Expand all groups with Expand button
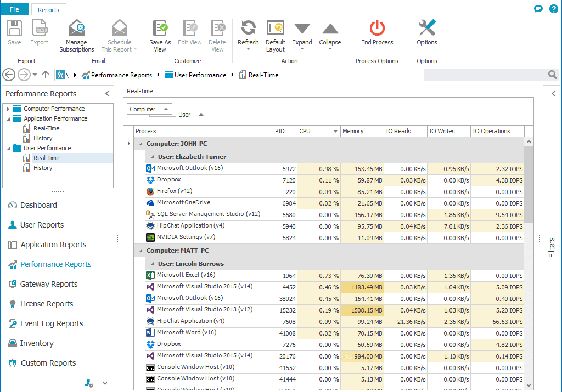This screenshot has height=392, width=562. coord(302,35)
